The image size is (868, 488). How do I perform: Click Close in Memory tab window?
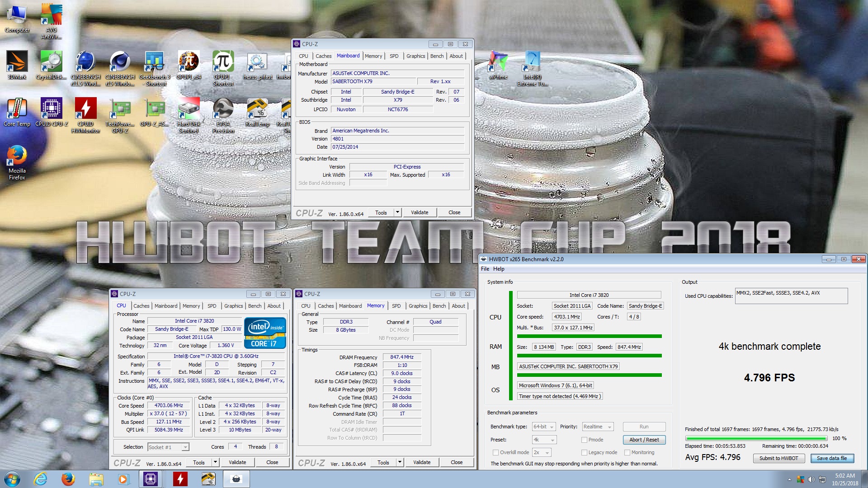click(457, 462)
